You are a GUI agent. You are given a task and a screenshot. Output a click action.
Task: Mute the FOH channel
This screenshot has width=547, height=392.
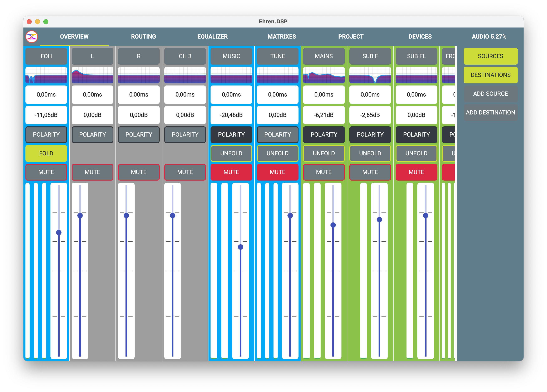(46, 172)
